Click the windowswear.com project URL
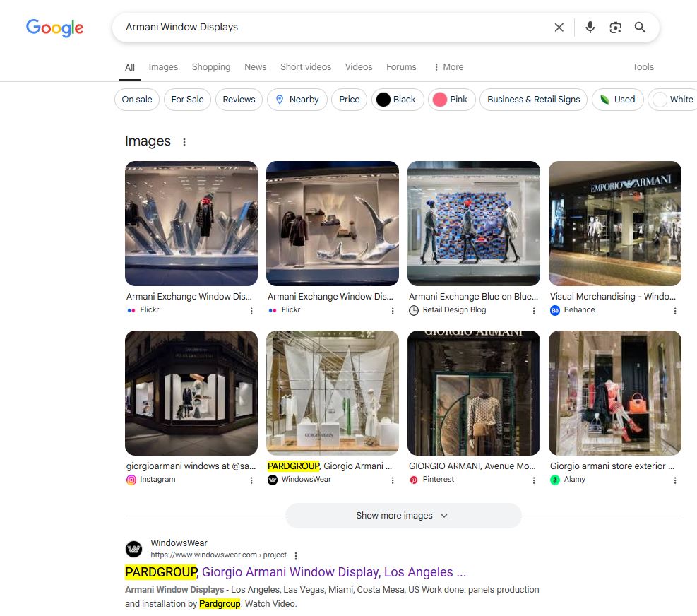The image size is (697, 616). coord(218,555)
